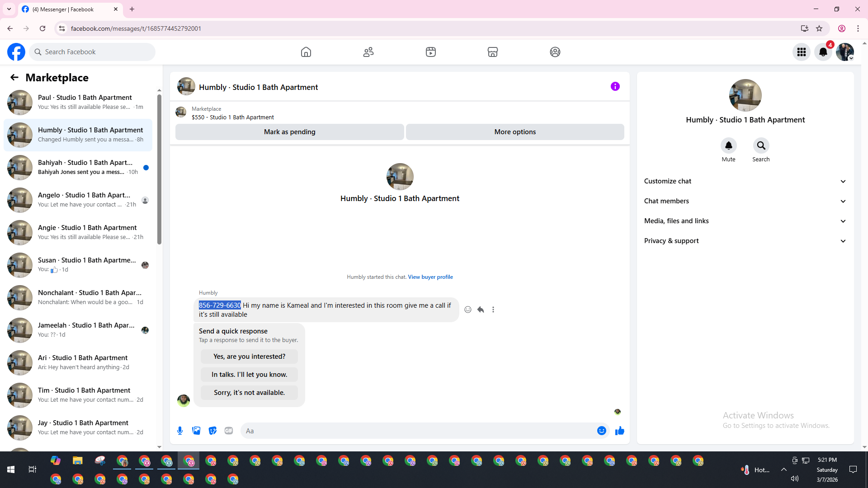This screenshot has height=488, width=868.
Task: Send quick reply "Yes, are you interested?"
Action: [x=249, y=357]
